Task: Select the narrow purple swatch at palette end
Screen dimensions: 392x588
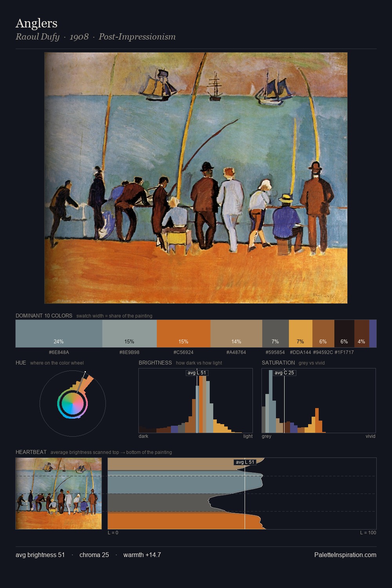Action: point(373,334)
